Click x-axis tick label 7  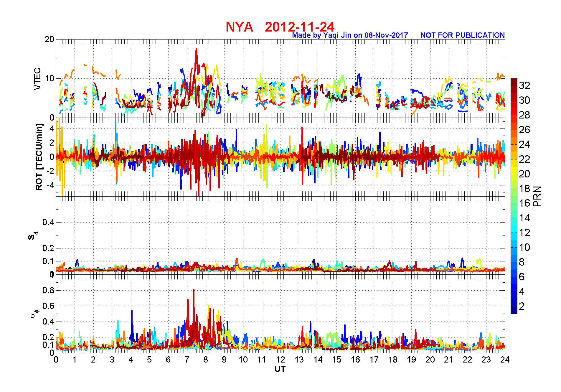click(x=187, y=360)
